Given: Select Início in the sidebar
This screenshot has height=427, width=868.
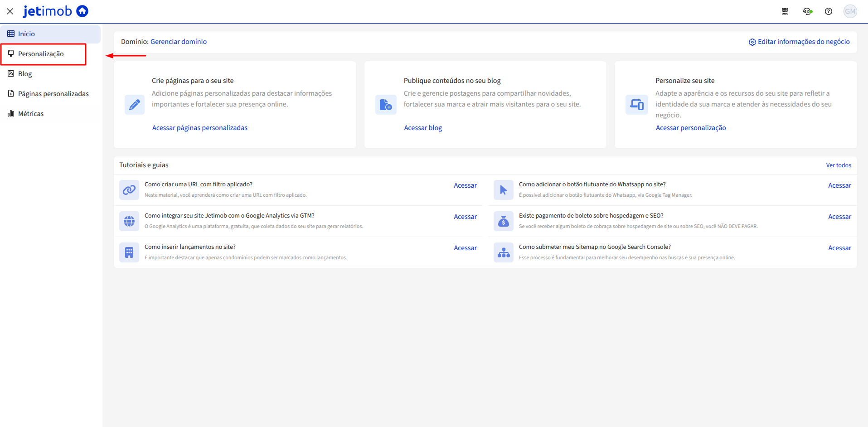Looking at the screenshot, I should click(x=50, y=34).
